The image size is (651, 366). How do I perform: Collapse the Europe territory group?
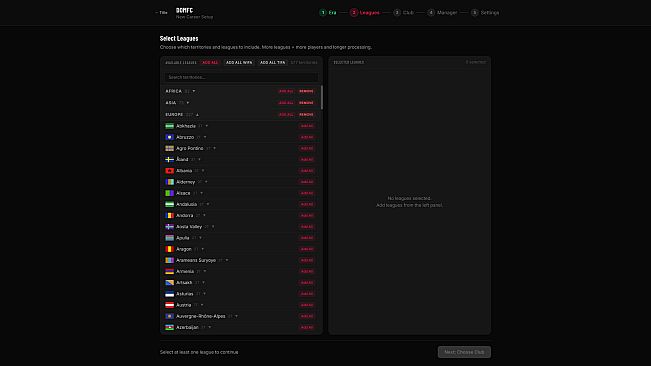coord(197,115)
